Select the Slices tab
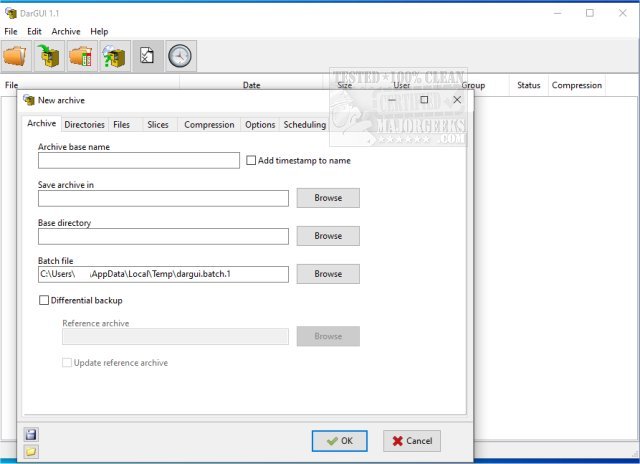 (158, 125)
